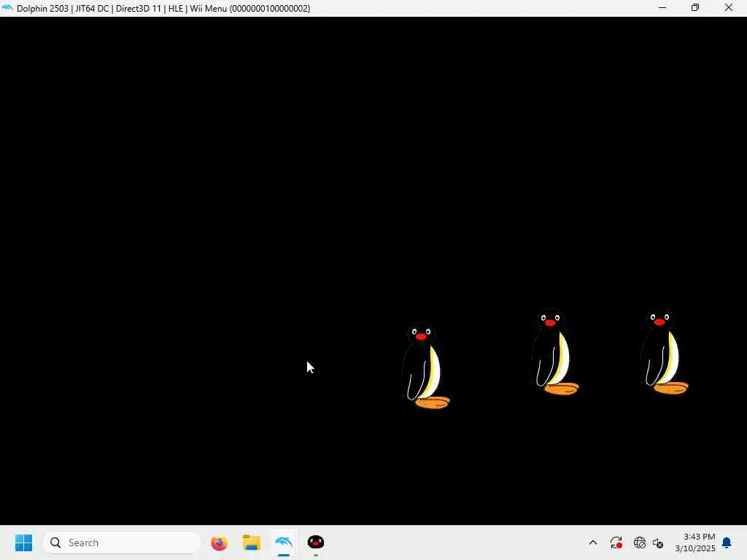Click the muted volume tray icon
The height and width of the screenshot is (560, 747).
tap(658, 542)
